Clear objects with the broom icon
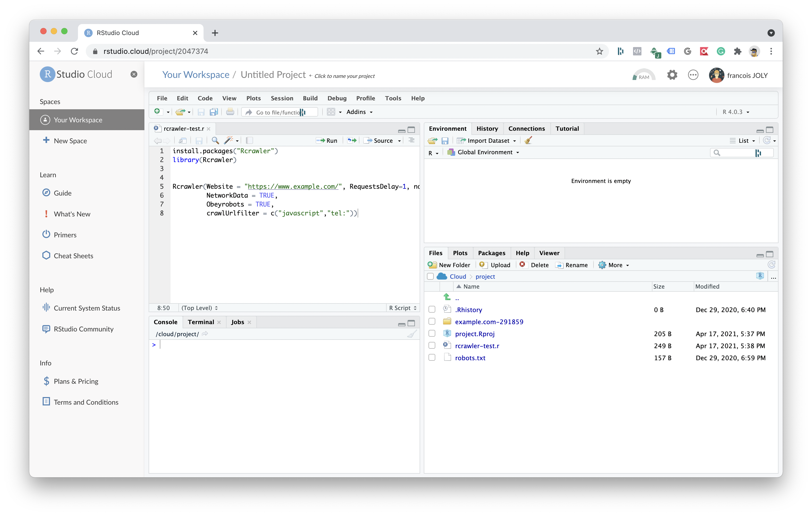 pos(528,140)
